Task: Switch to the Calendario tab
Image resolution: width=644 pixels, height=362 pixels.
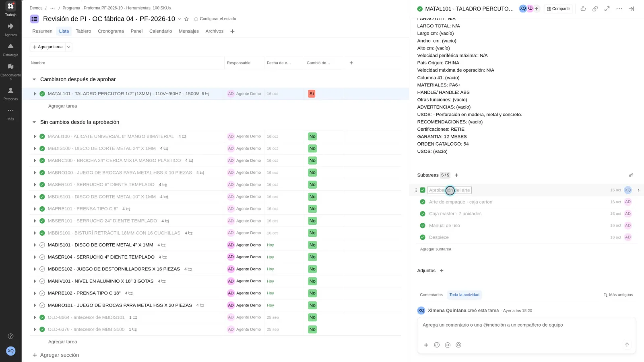Action: tap(161, 31)
